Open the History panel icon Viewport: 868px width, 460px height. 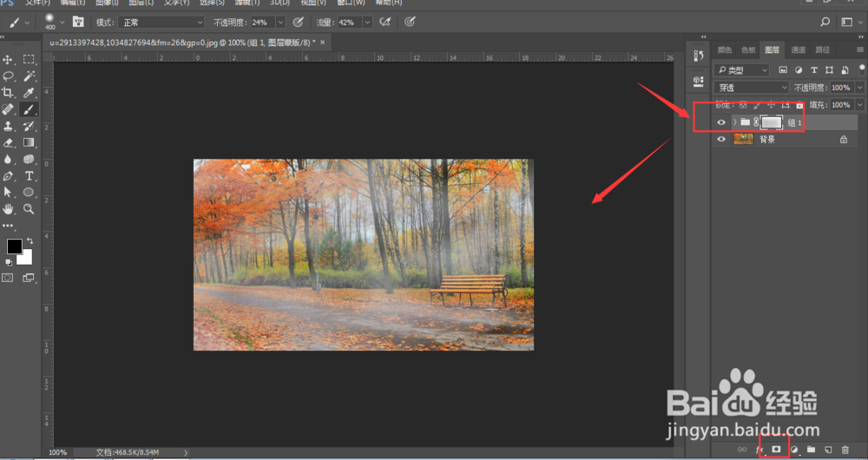click(698, 56)
